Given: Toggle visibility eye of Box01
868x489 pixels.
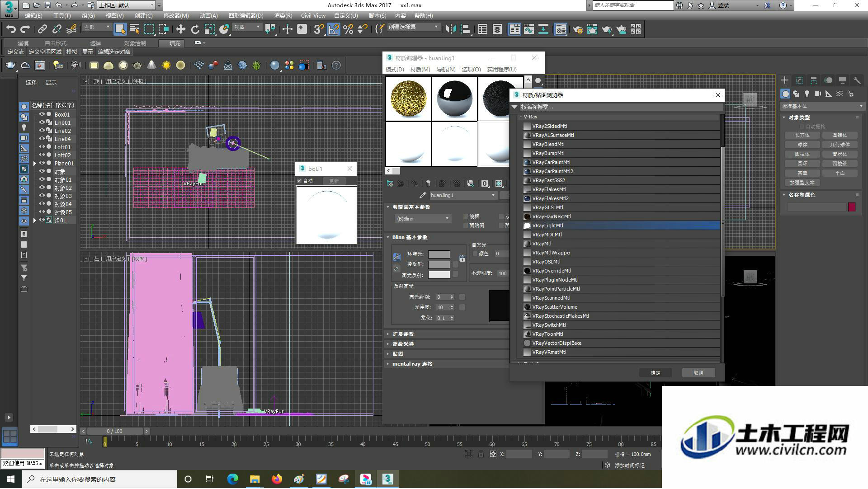Looking at the screenshot, I should pos(42,114).
